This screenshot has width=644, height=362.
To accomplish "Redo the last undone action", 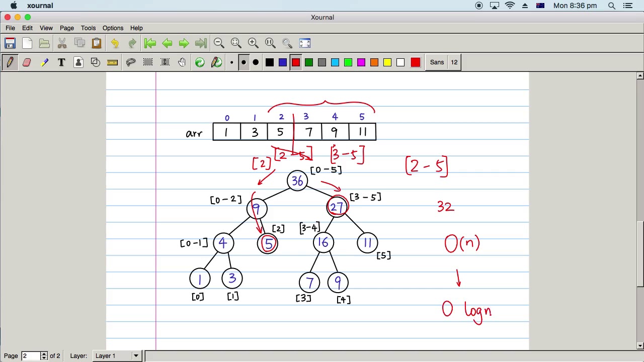I will click(x=132, y=43).
